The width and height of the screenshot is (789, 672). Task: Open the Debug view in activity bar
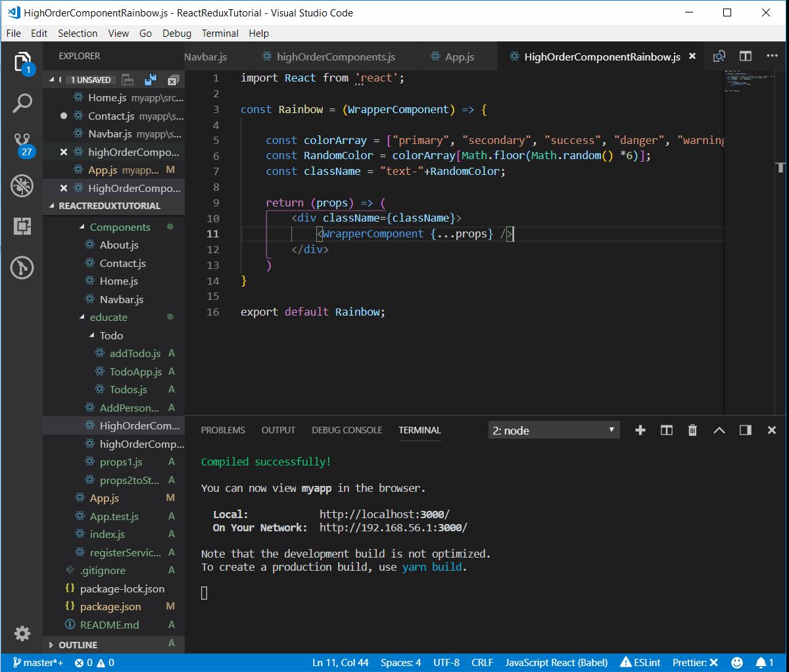[x=22, y=185]
